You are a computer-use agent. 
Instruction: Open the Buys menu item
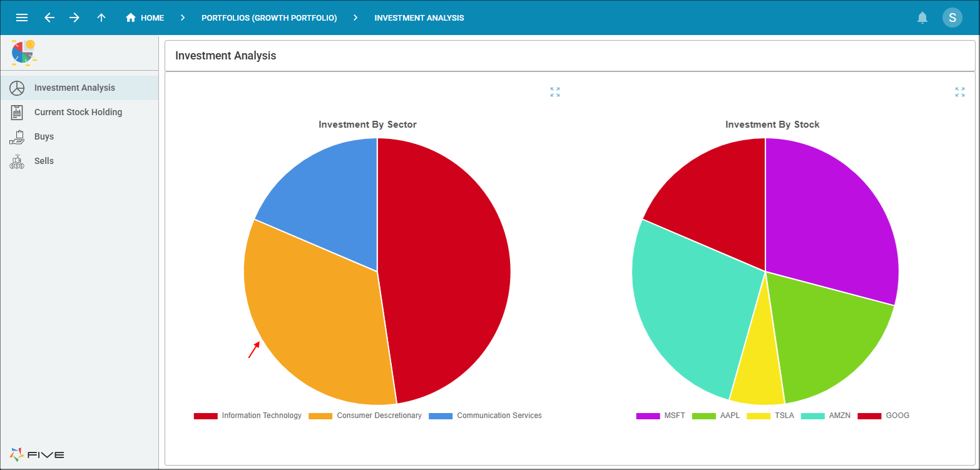[x=44, y=136]
